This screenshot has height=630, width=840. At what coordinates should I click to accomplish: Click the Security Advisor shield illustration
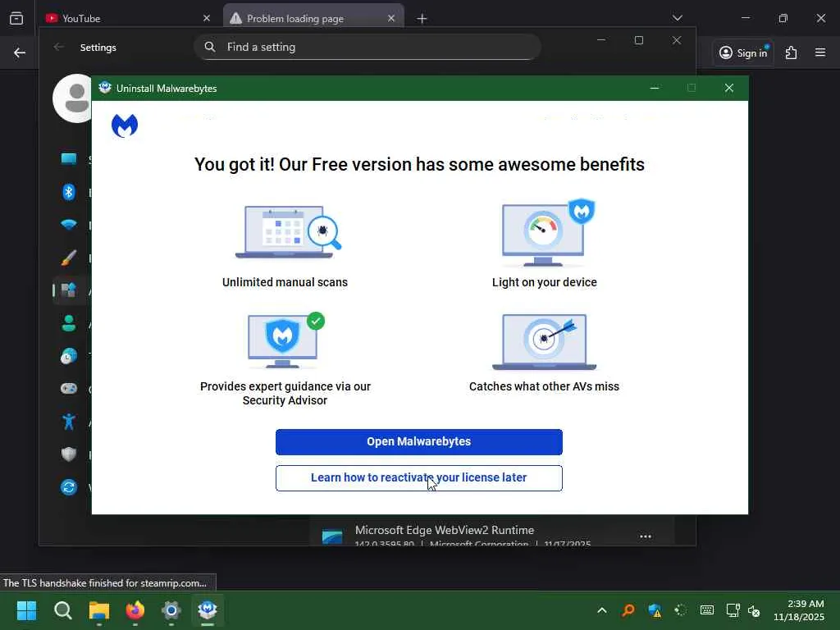pos(285,340)
